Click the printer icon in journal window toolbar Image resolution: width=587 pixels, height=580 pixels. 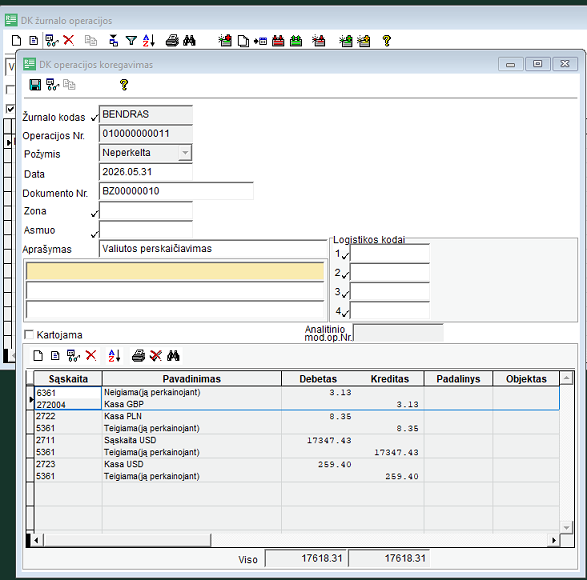tap(172, 40)
